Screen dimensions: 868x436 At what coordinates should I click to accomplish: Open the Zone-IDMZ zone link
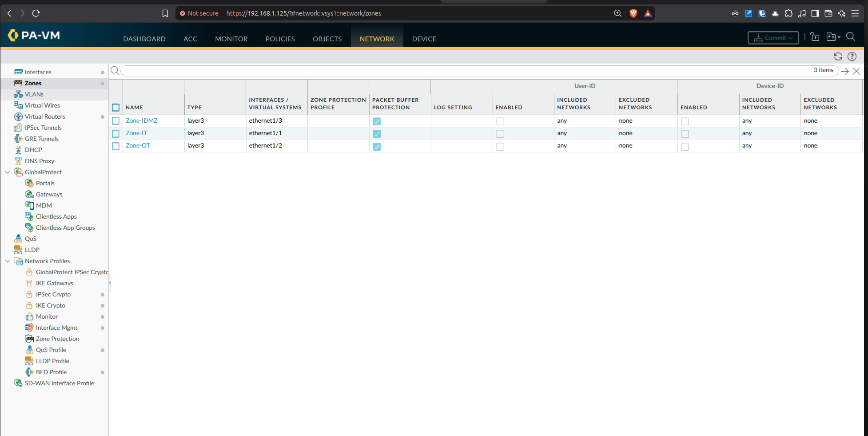141,120
